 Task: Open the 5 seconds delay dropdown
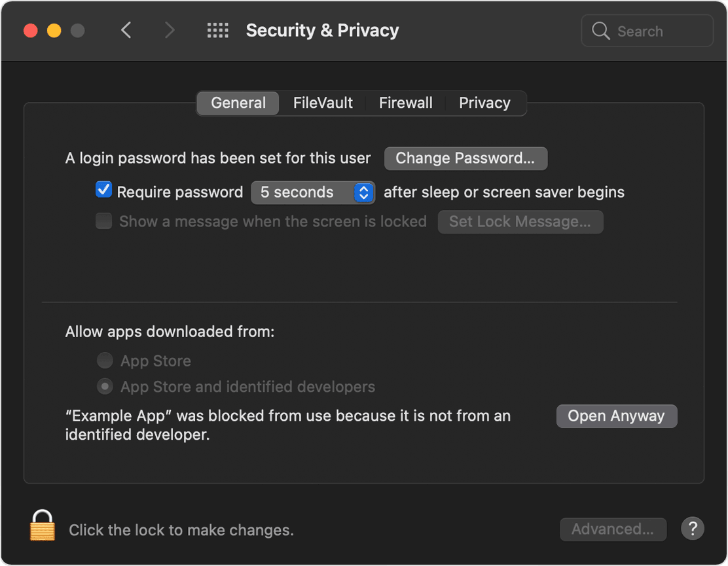pyautogui.click(x=312, y=192)
